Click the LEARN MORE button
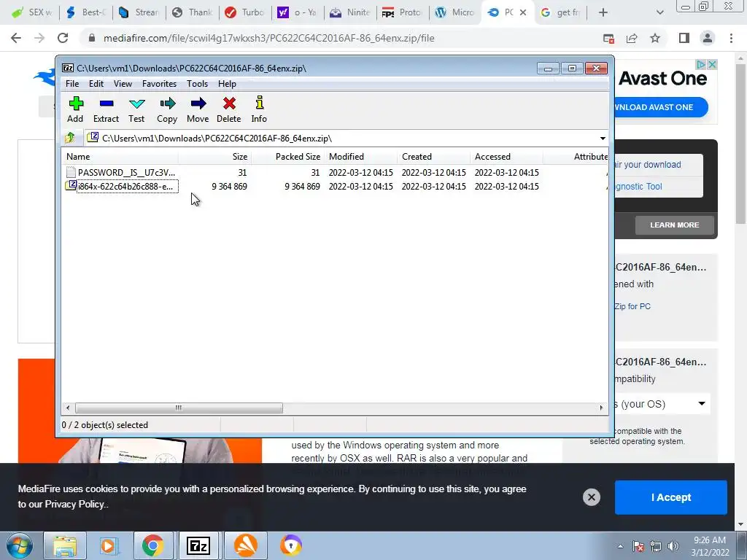Viewport: 747px width, 560px height. 674,225
